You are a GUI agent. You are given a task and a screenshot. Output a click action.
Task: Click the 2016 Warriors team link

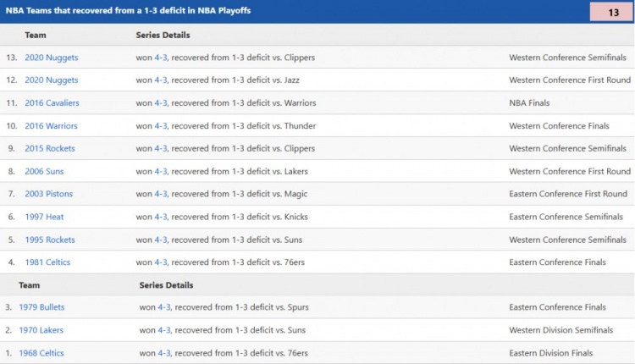coord(51,126)
